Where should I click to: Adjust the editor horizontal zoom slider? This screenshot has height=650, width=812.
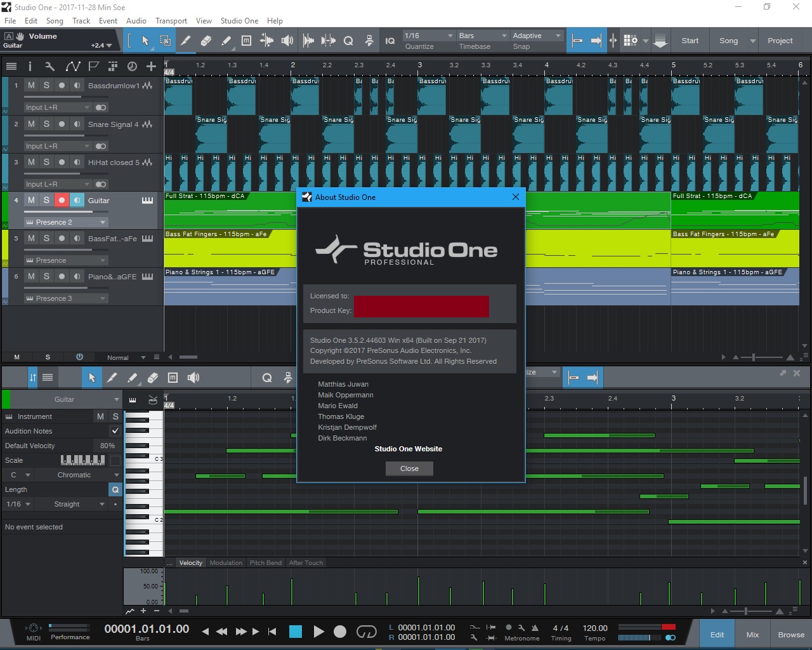[747, 611]
